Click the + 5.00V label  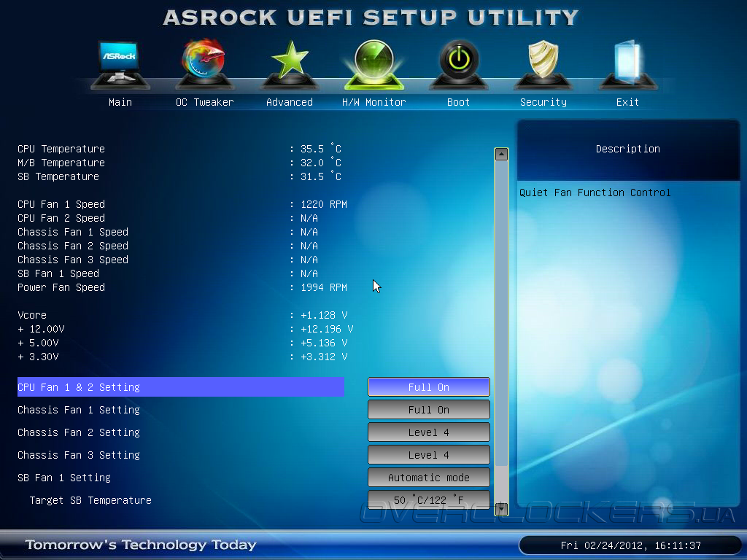[x=38, y=343]
